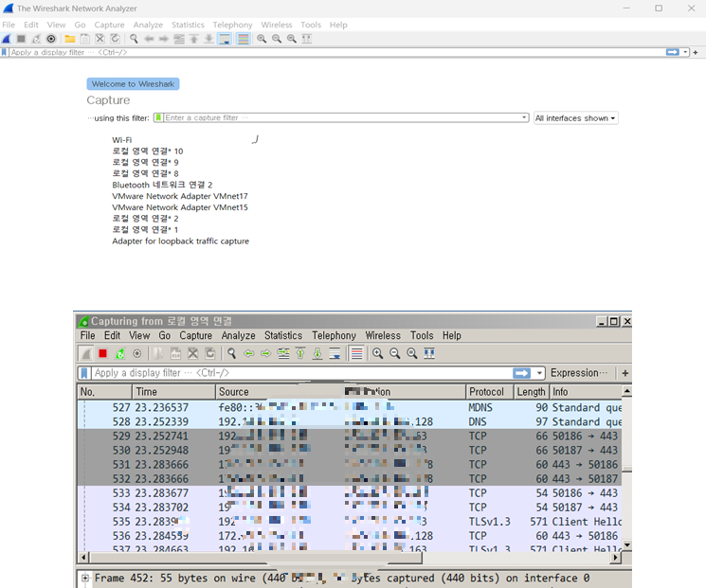Go forward to the next packet with the green right arrow
The height and width of the screenshot is (588, 706).
(265, 353)
